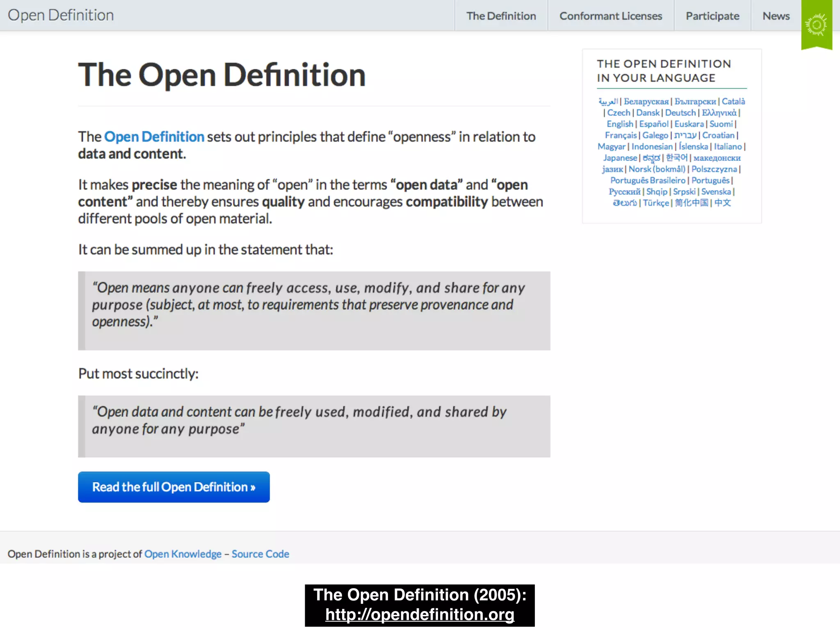Select the Korean 한국어 language link
The width and height of the screenshot is (840, 630).
pyautogui.click(x=677, y=157)
